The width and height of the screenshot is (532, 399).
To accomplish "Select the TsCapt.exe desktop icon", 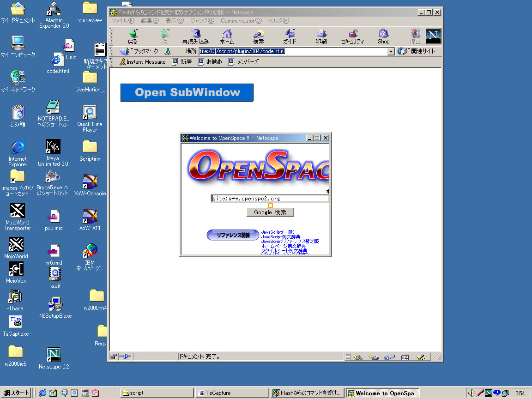I will point(16,326).
